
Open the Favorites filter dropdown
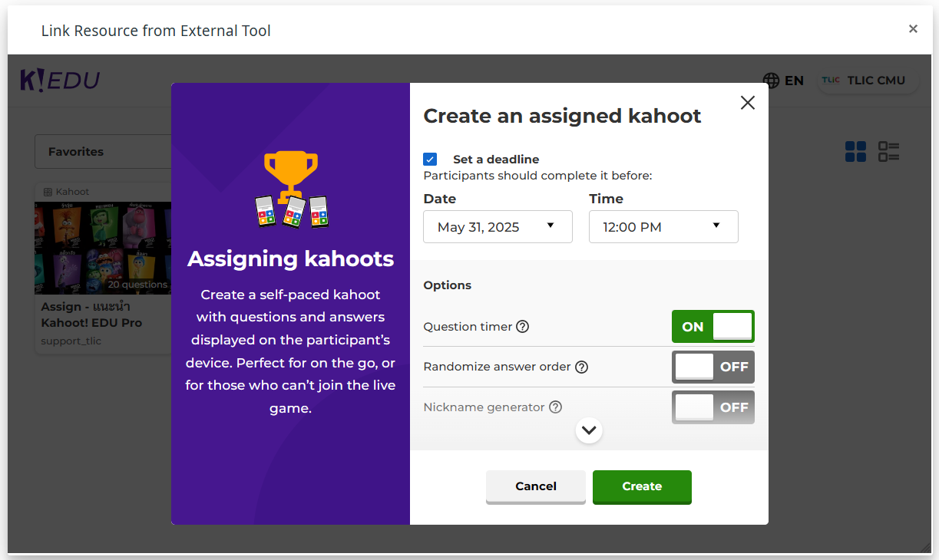(104, 152)
